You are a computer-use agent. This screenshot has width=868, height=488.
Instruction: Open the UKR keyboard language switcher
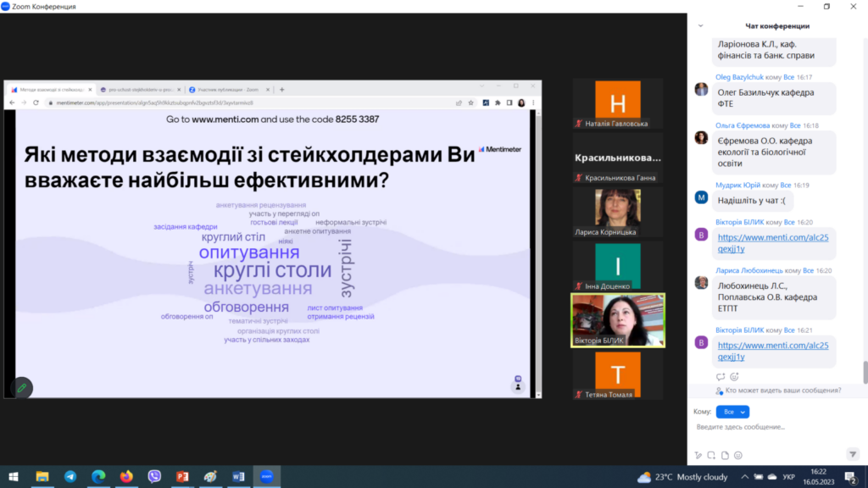pos(788,477)
